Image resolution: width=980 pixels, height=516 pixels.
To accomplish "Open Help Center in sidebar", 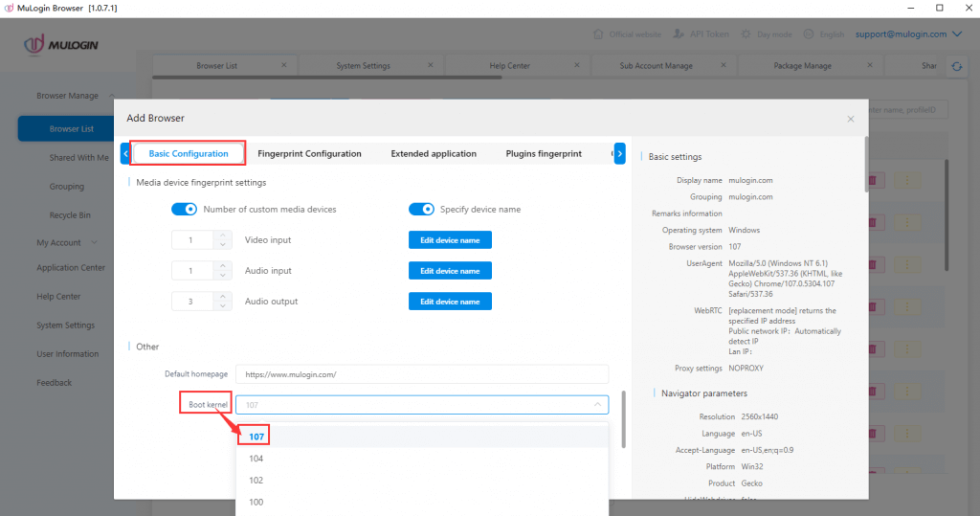I will click(58, 297).
